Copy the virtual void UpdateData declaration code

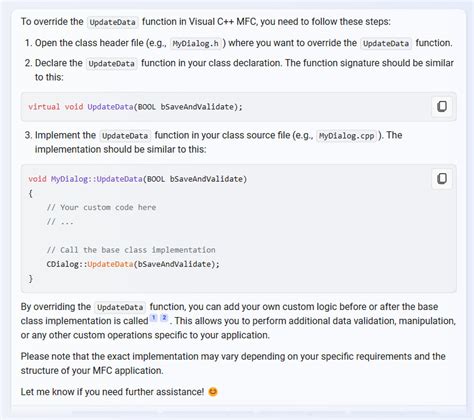pyautogui.click(x=442, y=107)
